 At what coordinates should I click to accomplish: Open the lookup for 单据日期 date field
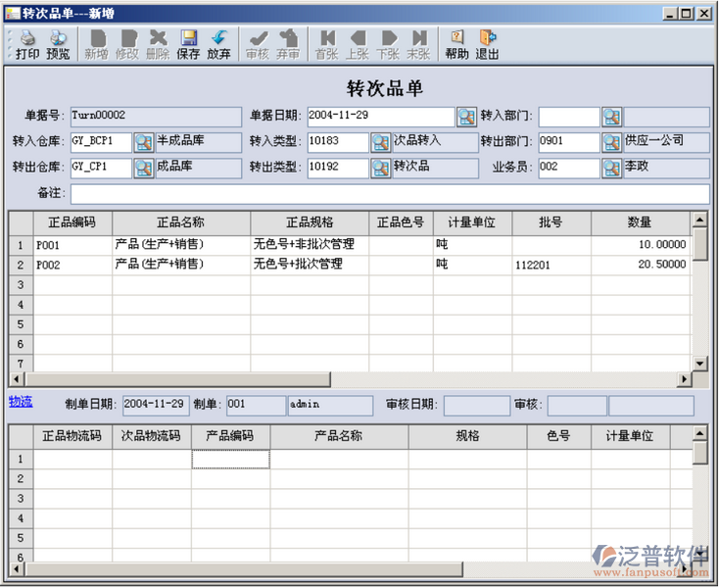point(466,117)
